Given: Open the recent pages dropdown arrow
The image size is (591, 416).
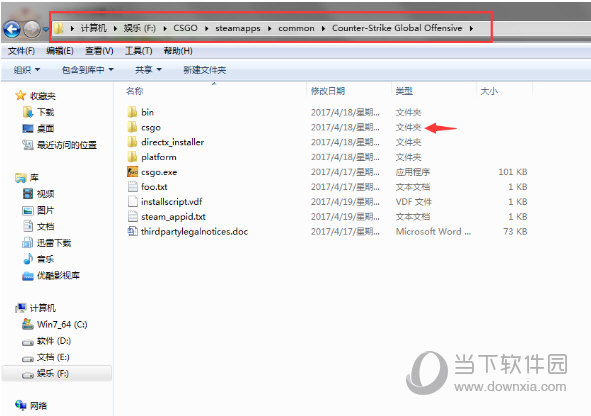Looking at the screenshot, I should (x=46, y=29).
